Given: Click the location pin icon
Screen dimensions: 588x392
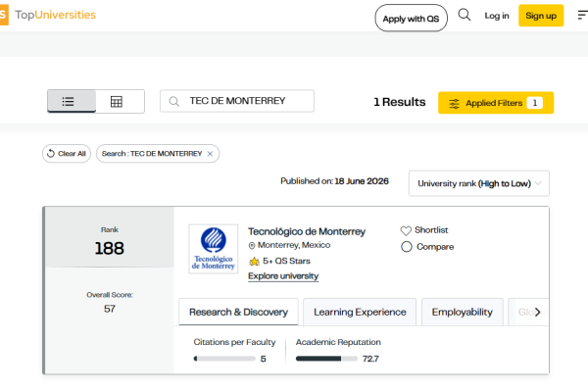Looking at the screenshot, I should (x=252, y=245).
